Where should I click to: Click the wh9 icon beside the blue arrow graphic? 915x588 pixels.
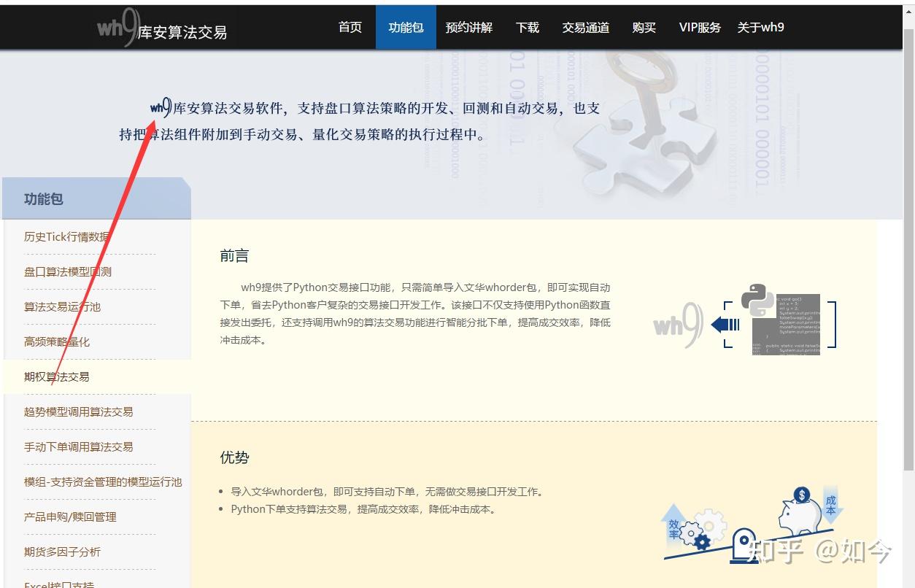point(679,323)
